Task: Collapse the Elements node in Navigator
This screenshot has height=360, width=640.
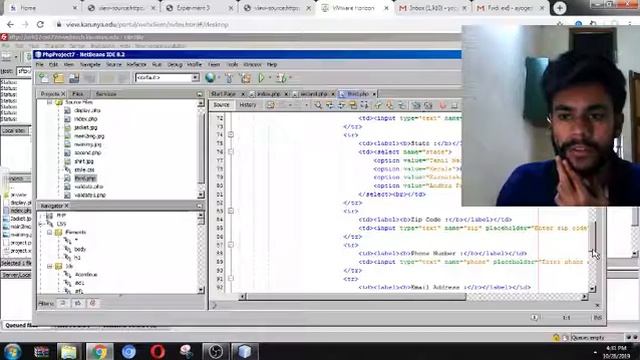Action: tap(49, 232)
